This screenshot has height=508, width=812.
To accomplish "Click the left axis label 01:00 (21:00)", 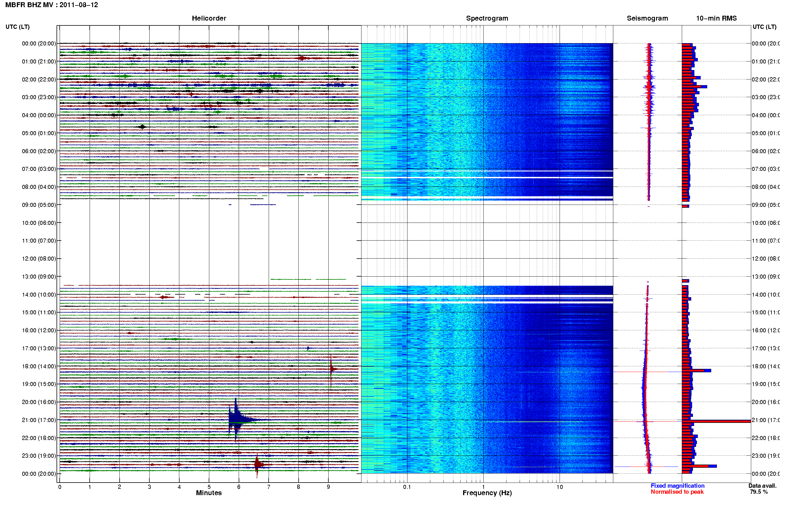I will 39,61.
